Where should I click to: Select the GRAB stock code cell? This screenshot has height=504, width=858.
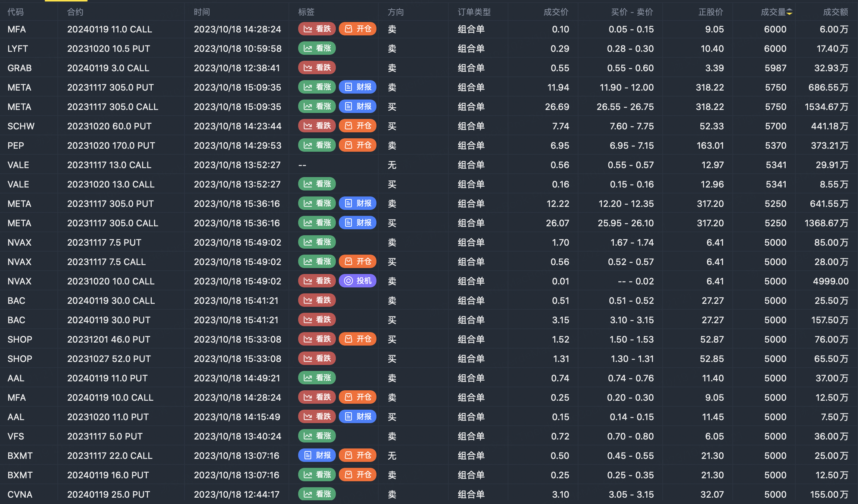coord(20,68)
